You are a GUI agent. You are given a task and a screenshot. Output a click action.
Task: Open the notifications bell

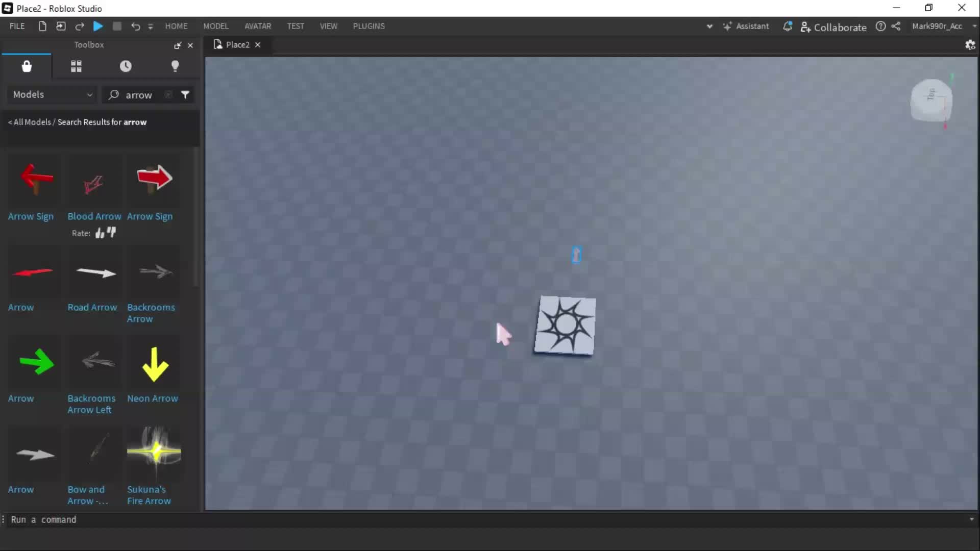point(788,26)
